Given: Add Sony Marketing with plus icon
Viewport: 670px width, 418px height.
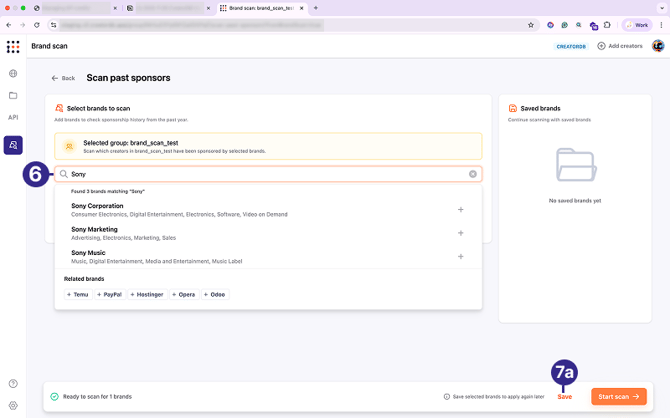Looking at the screenshot, I should [x=461, y=233].
